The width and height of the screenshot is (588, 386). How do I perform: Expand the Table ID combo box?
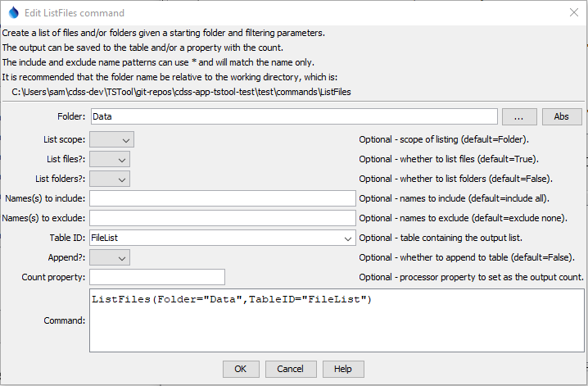coord(347,238)
